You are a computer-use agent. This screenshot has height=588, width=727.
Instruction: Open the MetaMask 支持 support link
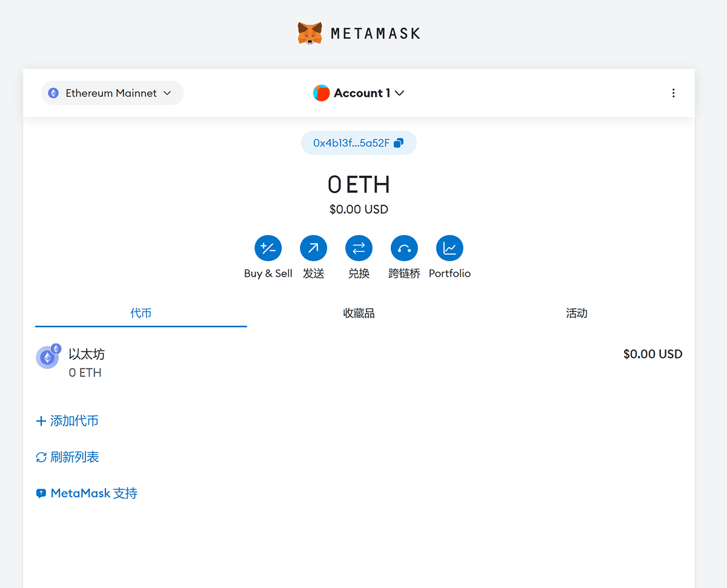(87, 494)
